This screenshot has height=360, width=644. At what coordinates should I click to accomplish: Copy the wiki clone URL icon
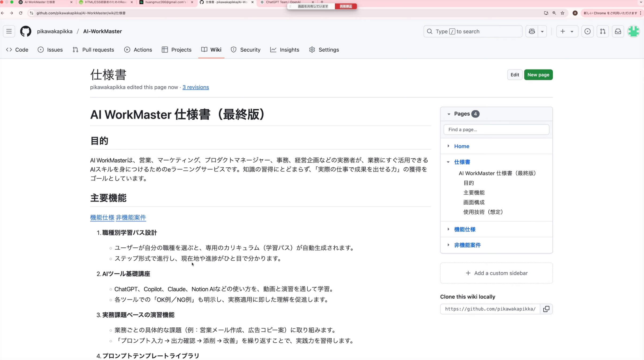pos(546,309)
